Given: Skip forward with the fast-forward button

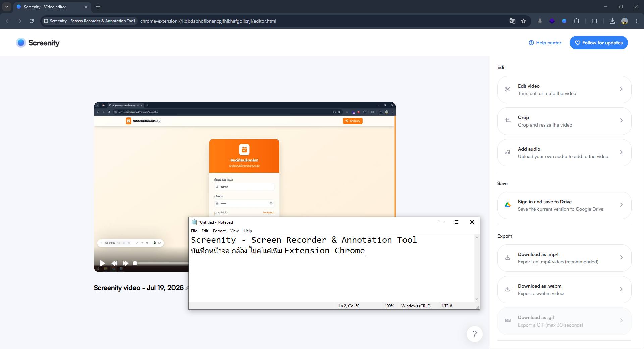Looking at the screenshot, I should (125, 263).
